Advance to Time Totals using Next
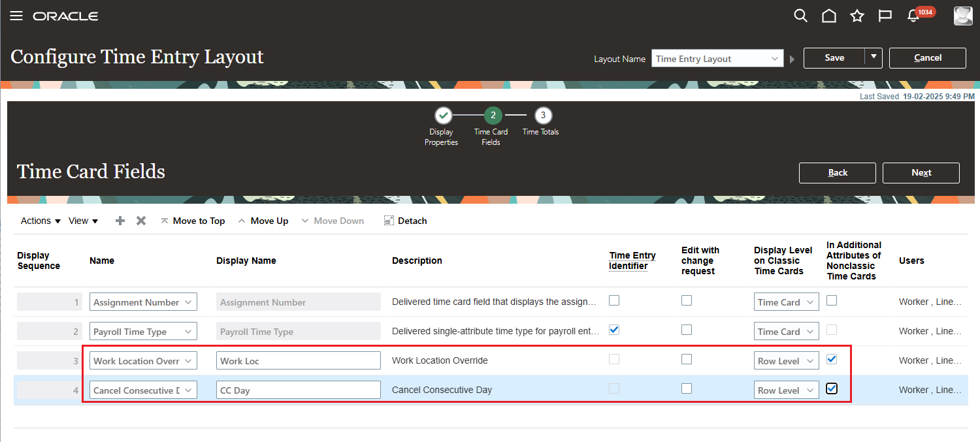The image size is (980, 442). (x=921, y=172)
